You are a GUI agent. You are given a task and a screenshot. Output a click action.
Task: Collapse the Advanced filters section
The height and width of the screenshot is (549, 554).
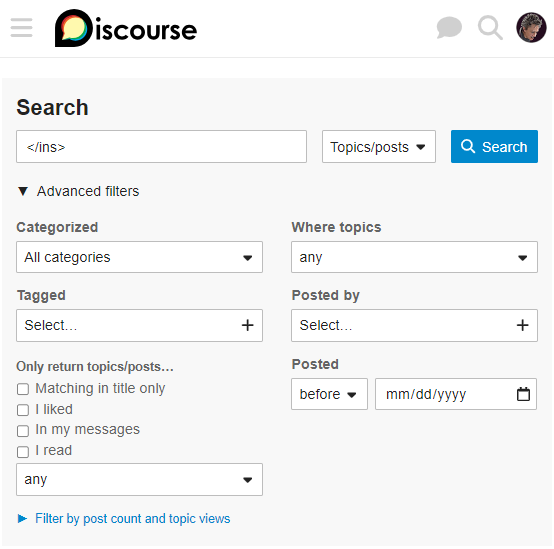pos(78,191)
